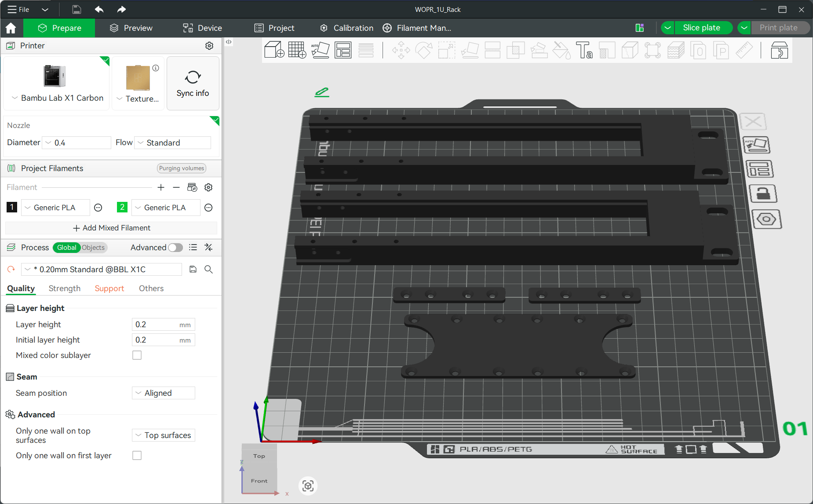The width and height of the screenshot is (813, 504).
Task: Switch to the Strength tab
Action: tap(65, 289)
